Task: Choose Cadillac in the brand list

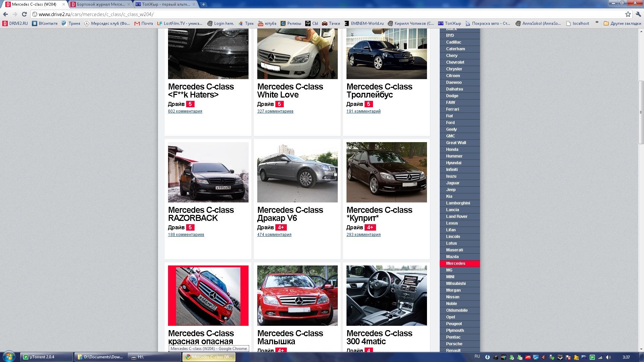Action: point(460,42)
